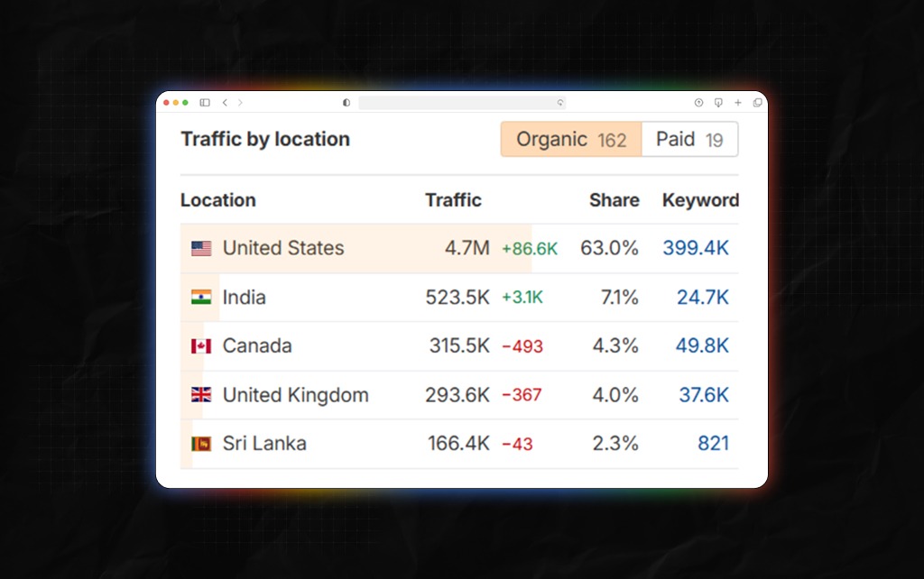This screenshot has height=579, width=924.
Task: Click the Traffic by location heading
Action: pos(265,139)
